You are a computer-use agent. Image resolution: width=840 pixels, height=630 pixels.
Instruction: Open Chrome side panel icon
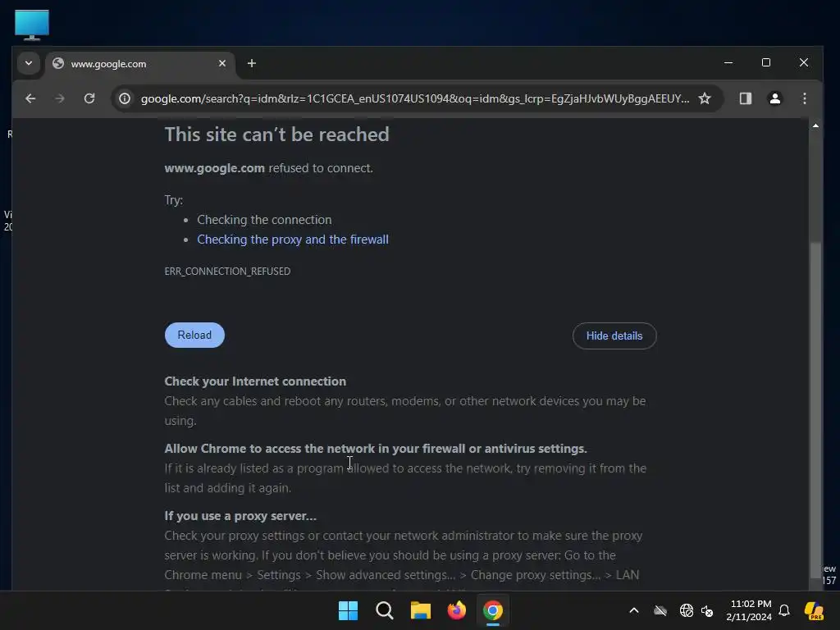tap(745, 98)
